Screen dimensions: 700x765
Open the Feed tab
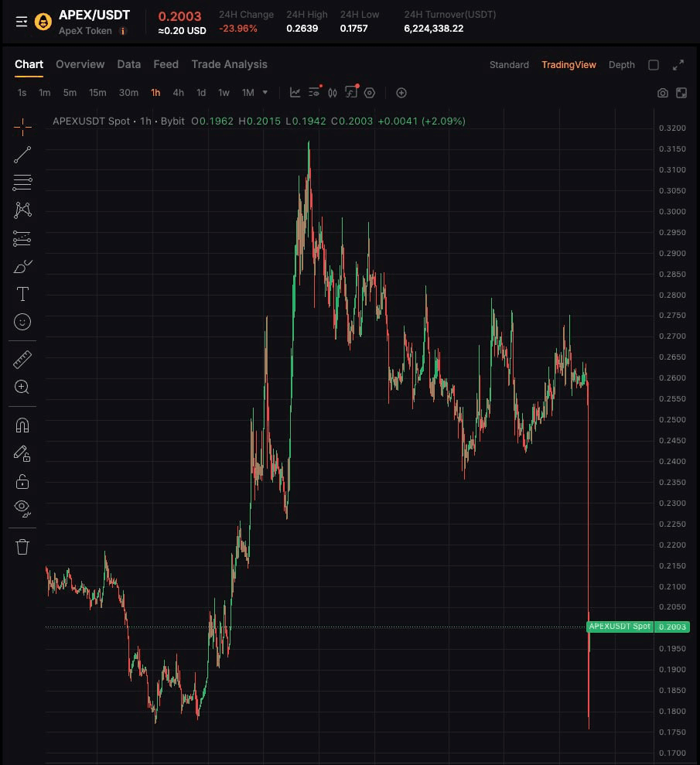tap(166, 64)
